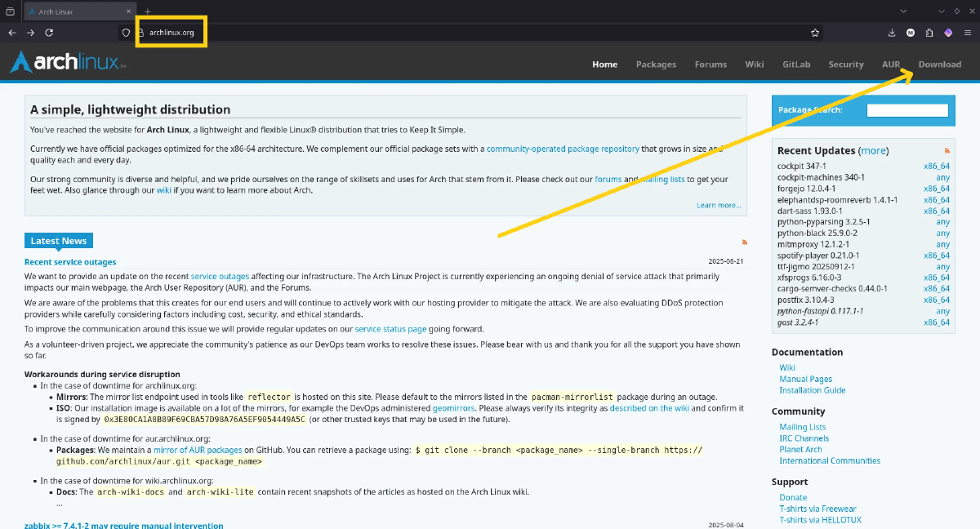This screenshot has height=529, width=980.
Task: Open the tracking protection shield icon
Action: pyautogui.click(x=126, y=33)
